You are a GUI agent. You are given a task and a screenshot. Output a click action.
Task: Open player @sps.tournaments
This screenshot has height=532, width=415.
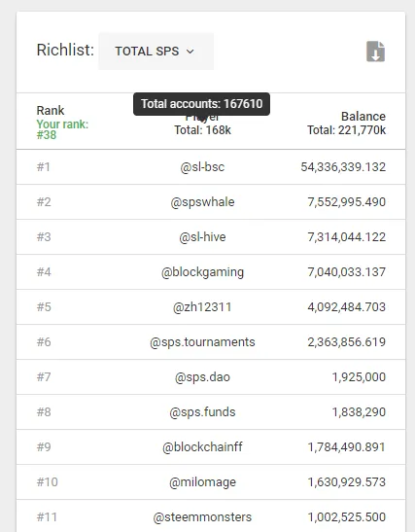202,342
